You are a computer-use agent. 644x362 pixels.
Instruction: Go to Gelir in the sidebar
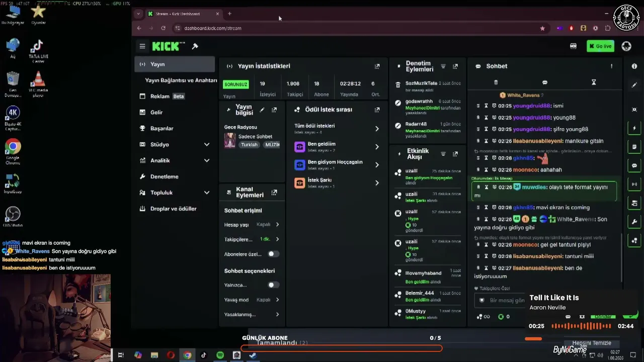point(175,112)
